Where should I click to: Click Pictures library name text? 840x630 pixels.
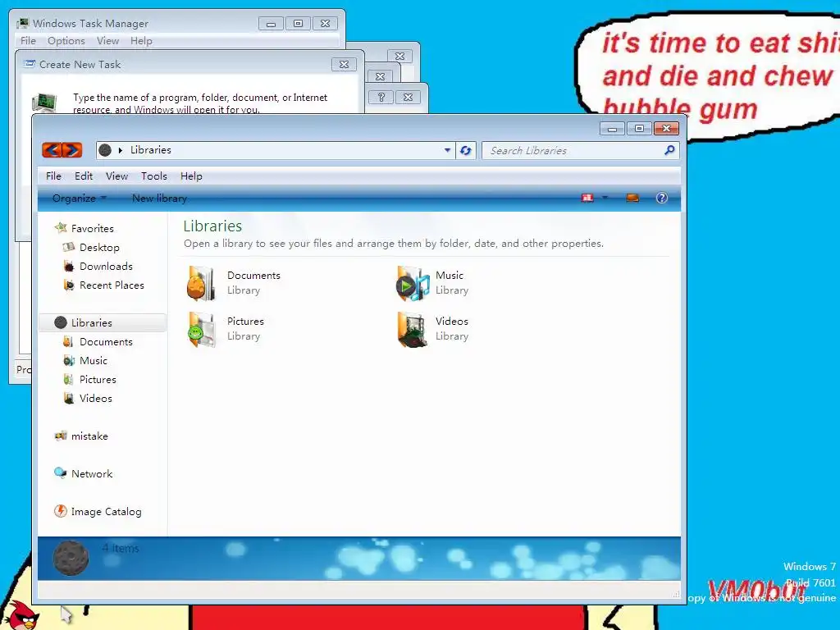tap(245, 322)
